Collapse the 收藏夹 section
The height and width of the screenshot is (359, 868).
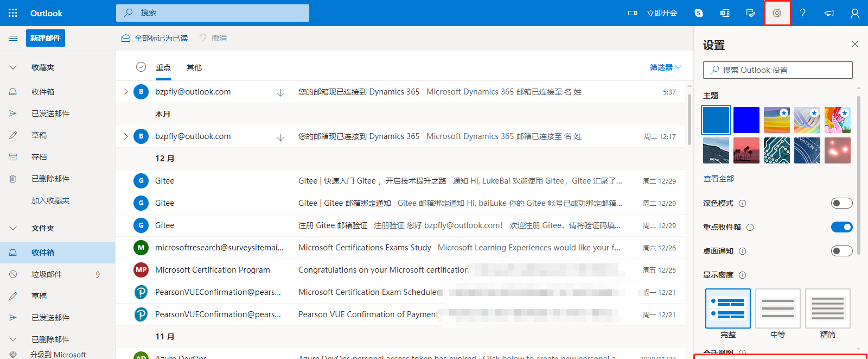[x=13, y=68]
